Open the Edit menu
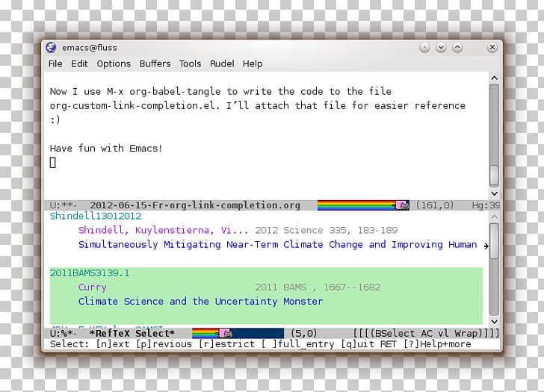The height and width of the screenshot is (392, 544). [79, 63]
